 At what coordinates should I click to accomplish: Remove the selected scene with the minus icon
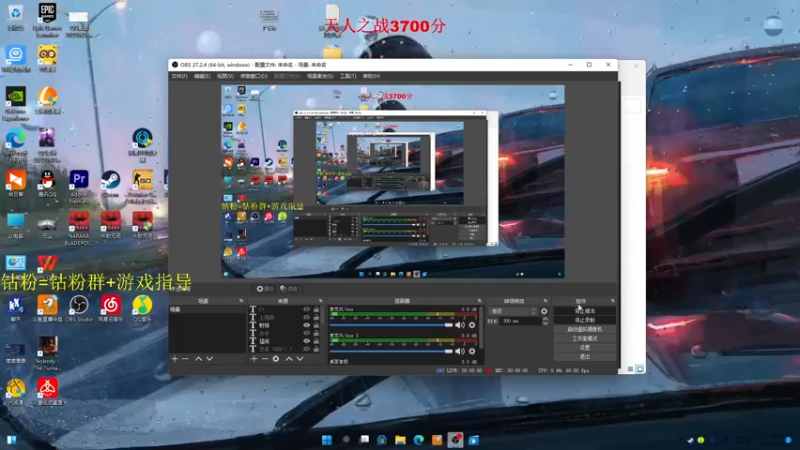(186, 359)
